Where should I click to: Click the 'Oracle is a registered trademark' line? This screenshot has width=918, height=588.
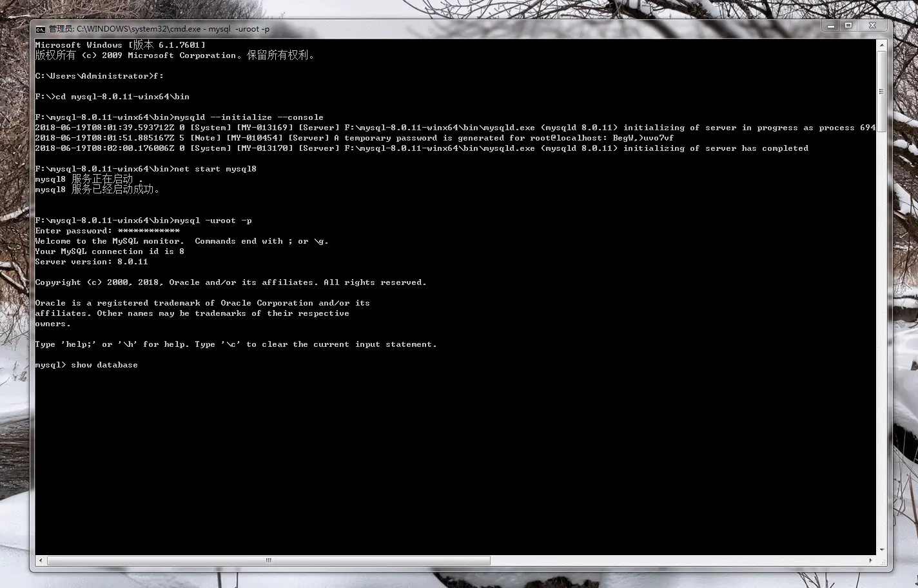point(202,303)
